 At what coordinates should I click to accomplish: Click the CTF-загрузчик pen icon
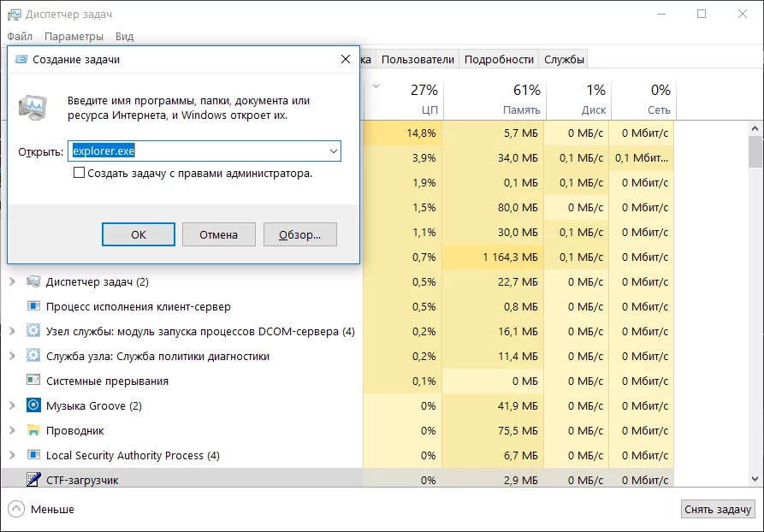(33, 480)
